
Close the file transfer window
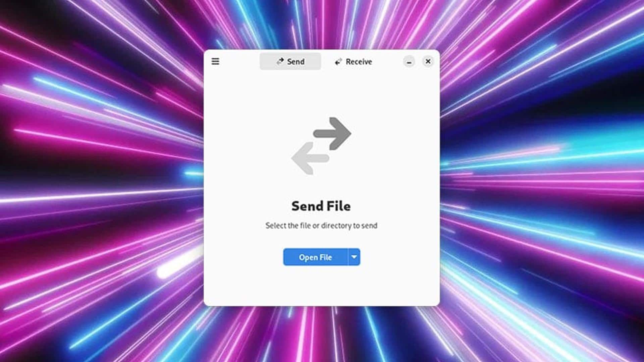[x=428, y=61]
